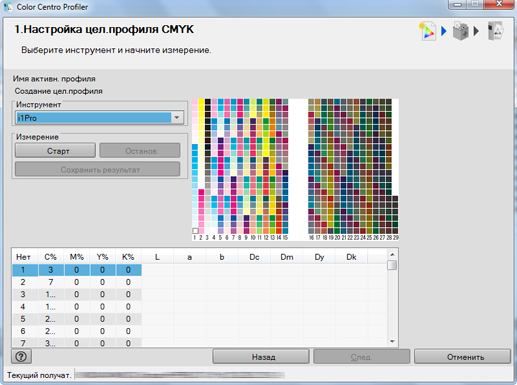Click the L column header
517x385 pixels.
point(157,257)
